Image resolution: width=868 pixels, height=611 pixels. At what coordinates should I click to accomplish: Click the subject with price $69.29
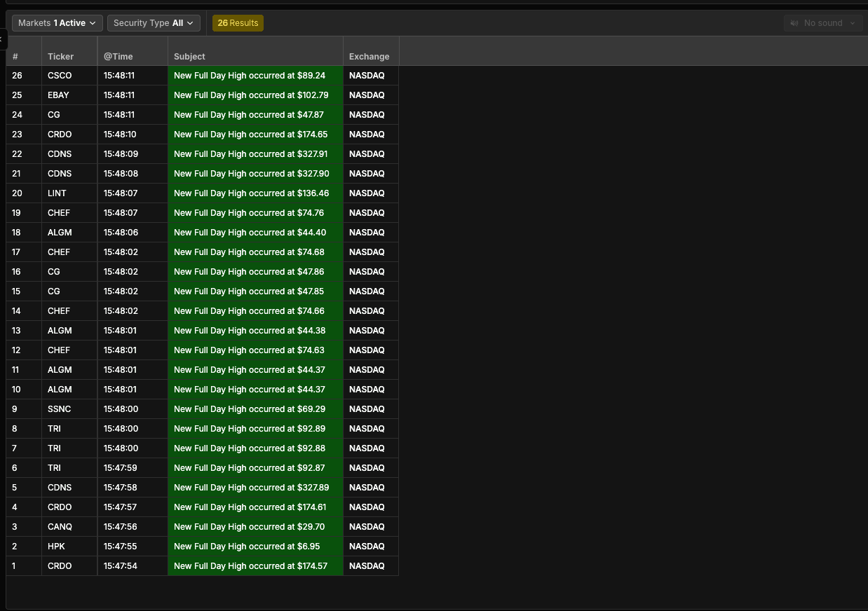pos(255,409)
